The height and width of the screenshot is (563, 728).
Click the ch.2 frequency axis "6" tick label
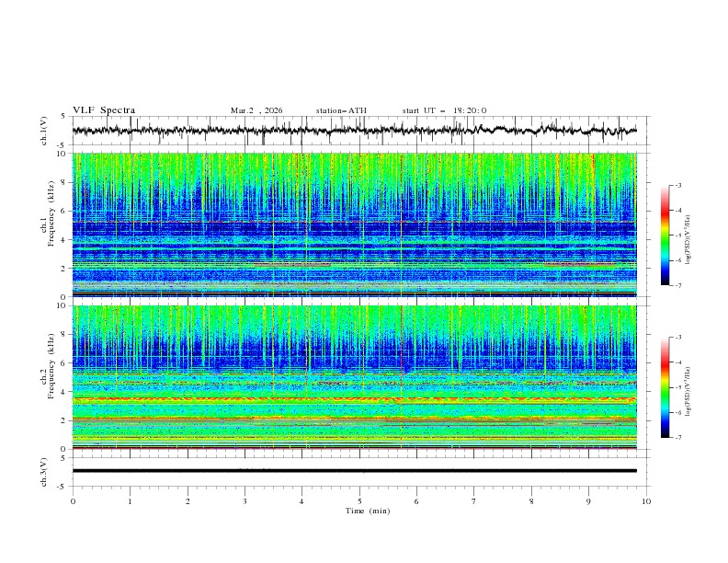[65, 363]
